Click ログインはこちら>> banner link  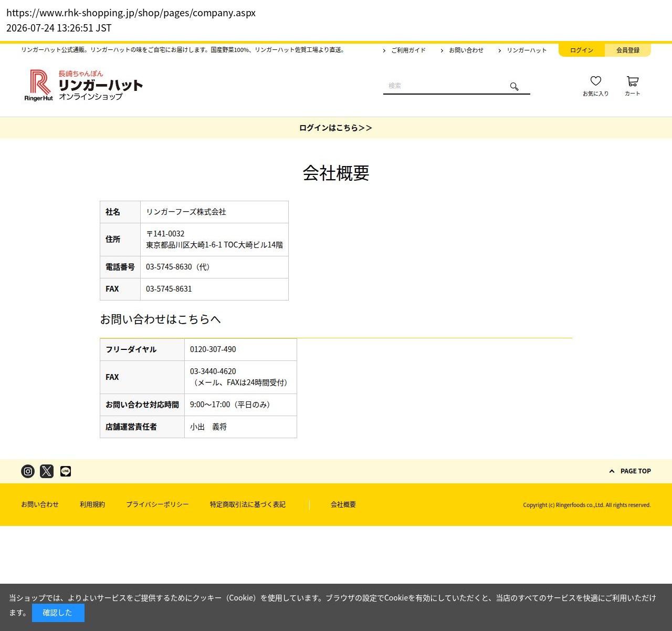pyautogui.click(x=335, y=128)
